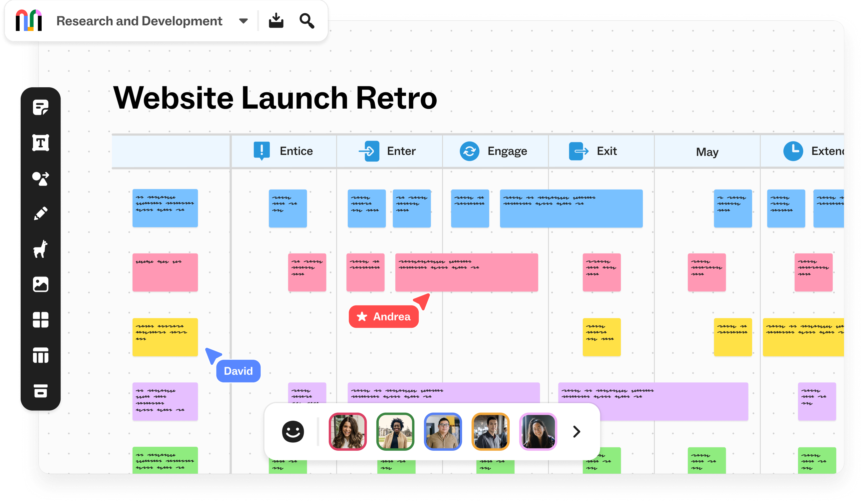Click the download icon in top bar

click(276, 21)
